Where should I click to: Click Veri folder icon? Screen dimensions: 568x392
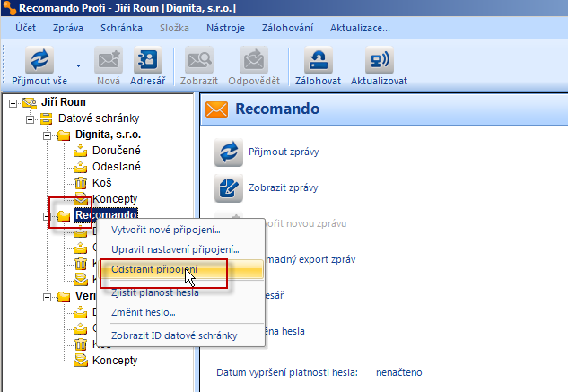[x=64, y=297]
